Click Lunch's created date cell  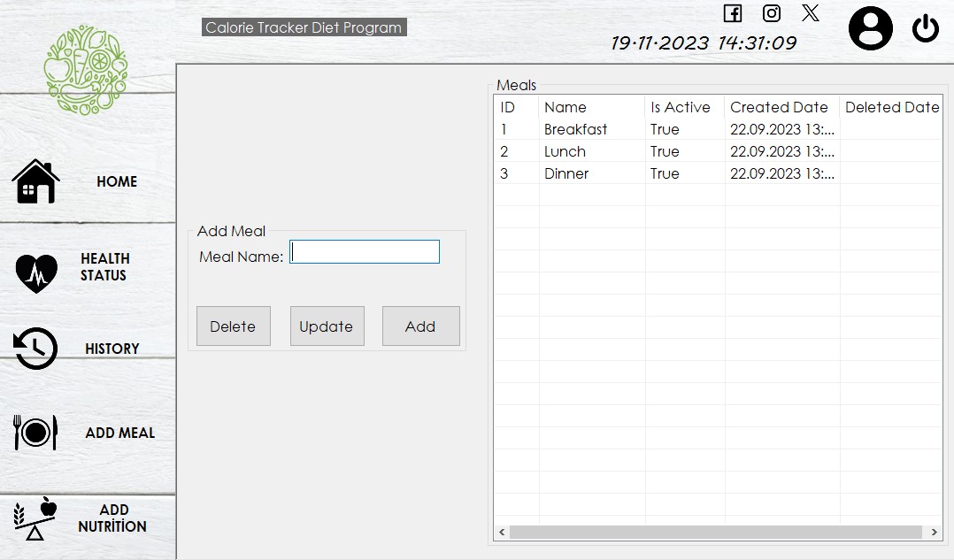pyautogui.click(x=782, y=151)
